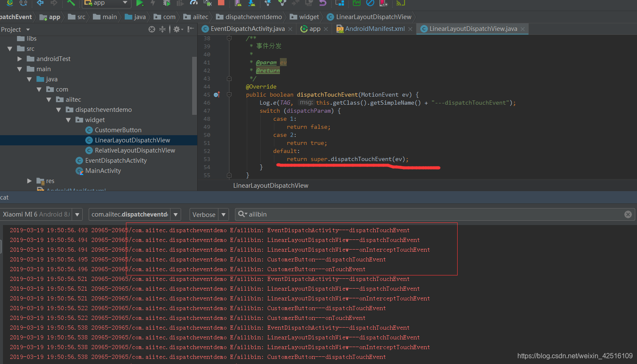Click the widget breadcrumb in navigation bar
This screenshot has height=364, width=637.
[305, 17]
